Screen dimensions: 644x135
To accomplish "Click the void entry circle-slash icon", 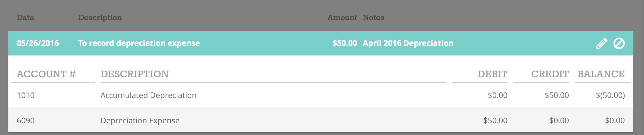I will click(619, 43).
